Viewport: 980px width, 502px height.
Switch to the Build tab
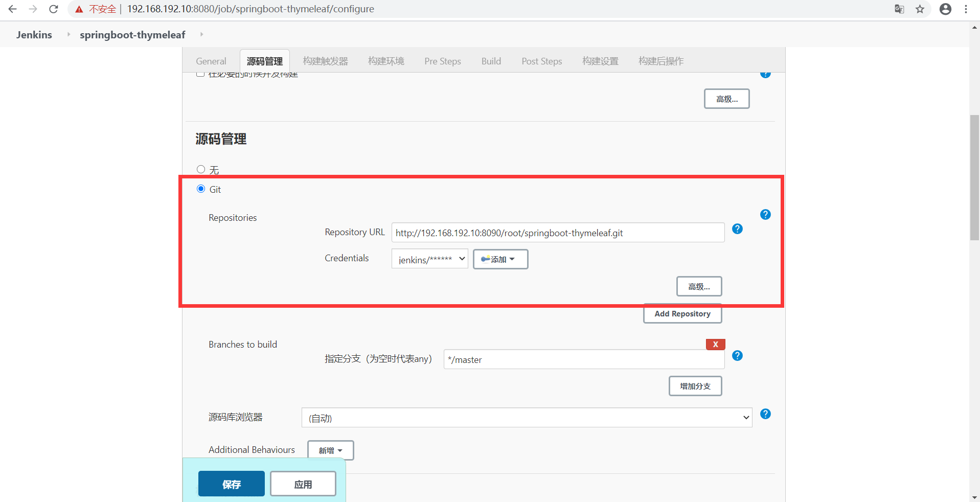point(491,61)
